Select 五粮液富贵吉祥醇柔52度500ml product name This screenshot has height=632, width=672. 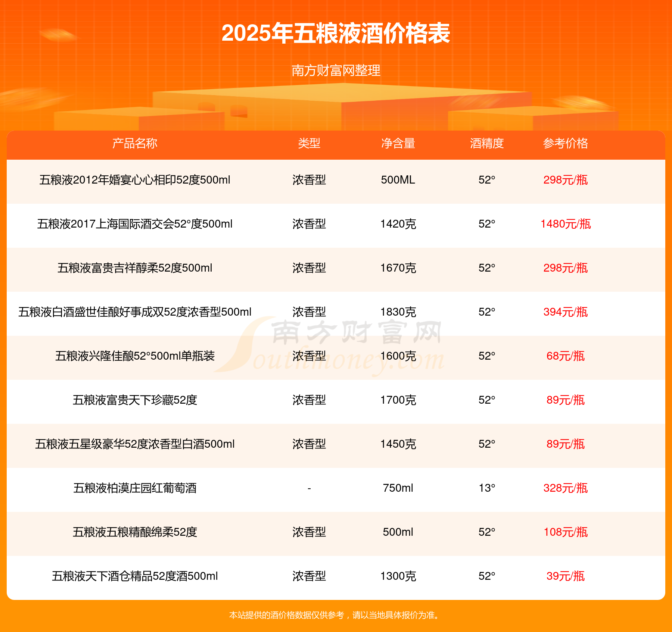[x=135, y=268]
